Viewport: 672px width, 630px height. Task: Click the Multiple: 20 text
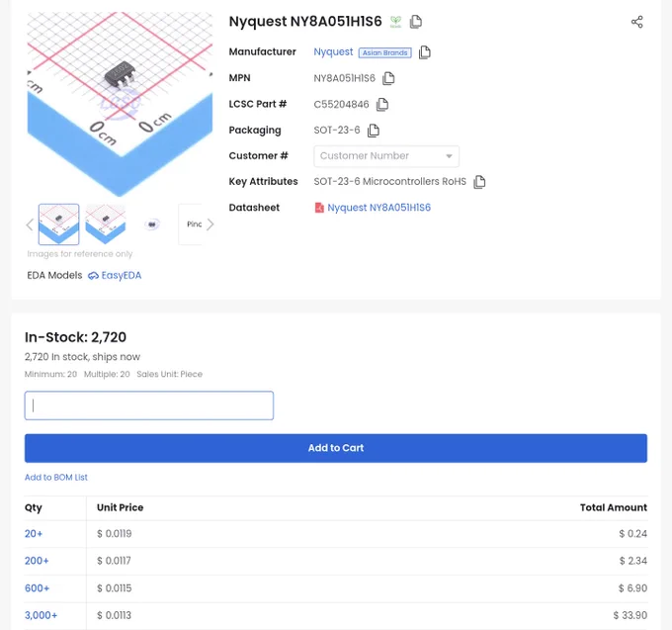[x=107, y=375]
